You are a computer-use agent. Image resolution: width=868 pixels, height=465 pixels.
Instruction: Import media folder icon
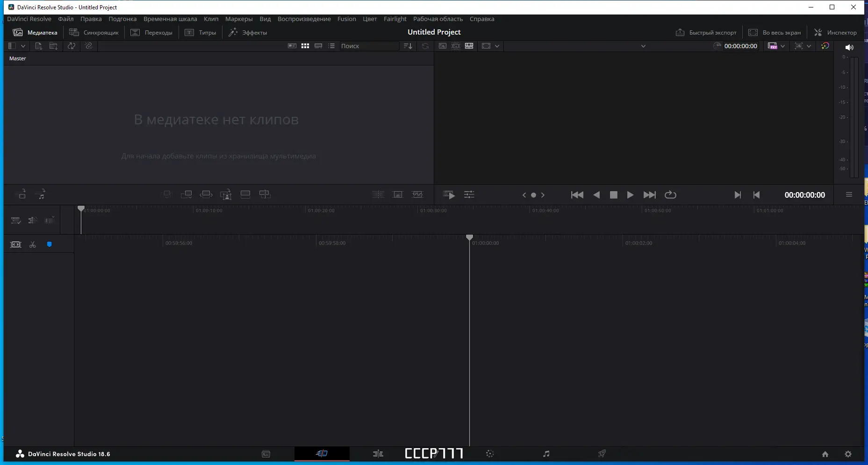point(54,46)
